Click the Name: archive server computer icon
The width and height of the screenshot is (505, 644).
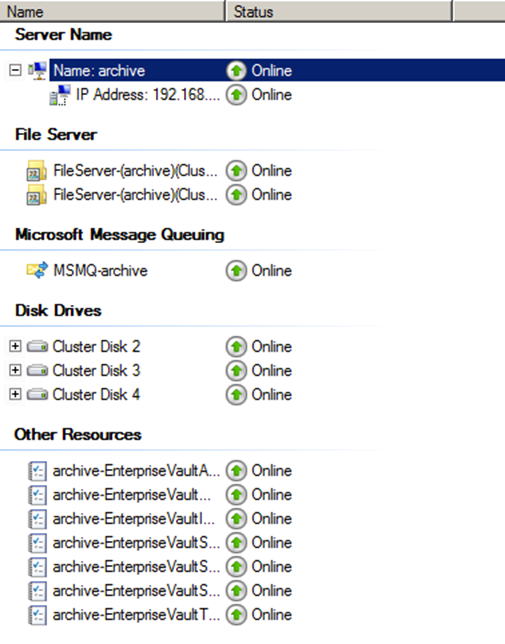pyautogui.click(x=37, y=71)
